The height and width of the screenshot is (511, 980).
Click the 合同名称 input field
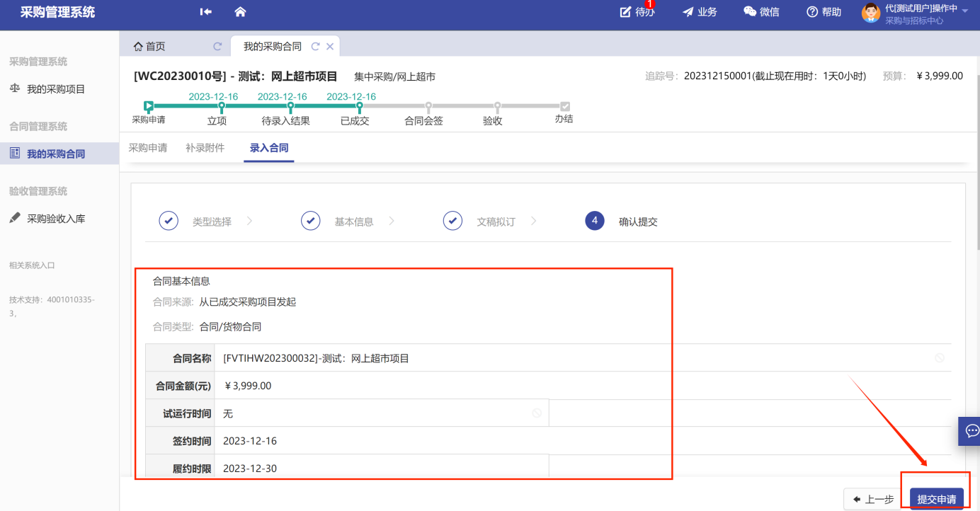[x=574, y=358]
